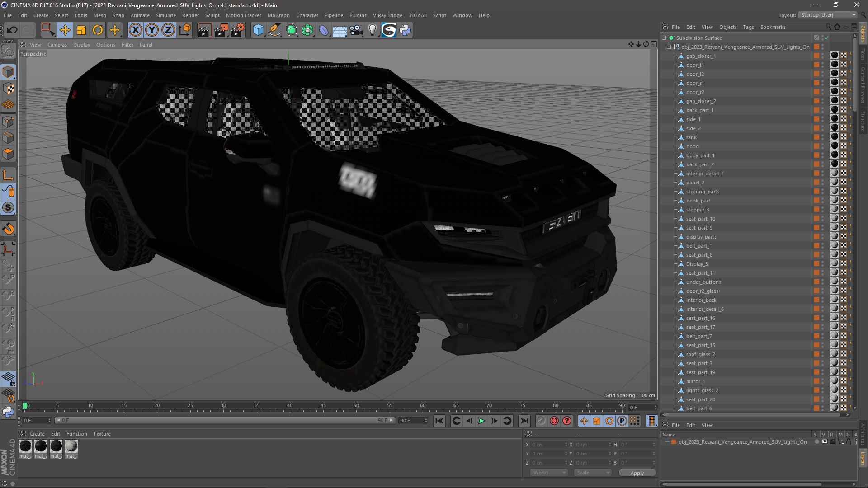The image size is (868, 488).
Task: Click frame 45 on timeline ruler
Action: pyautogui.click(x=323, y=406)
